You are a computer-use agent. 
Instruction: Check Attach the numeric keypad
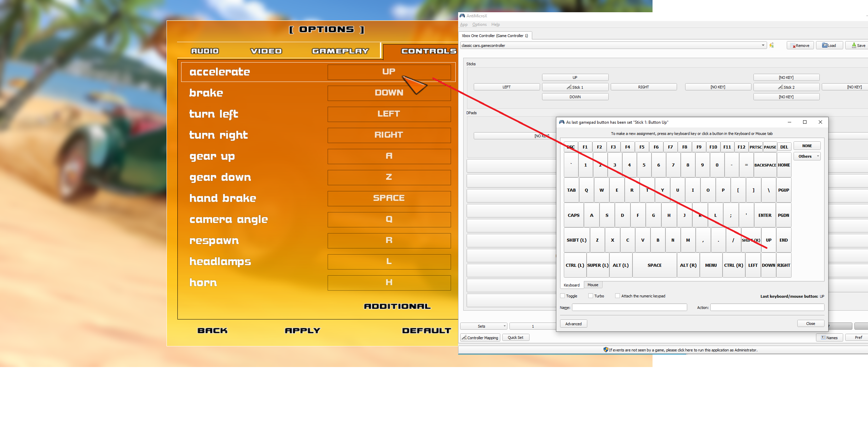tap(618, 296)
